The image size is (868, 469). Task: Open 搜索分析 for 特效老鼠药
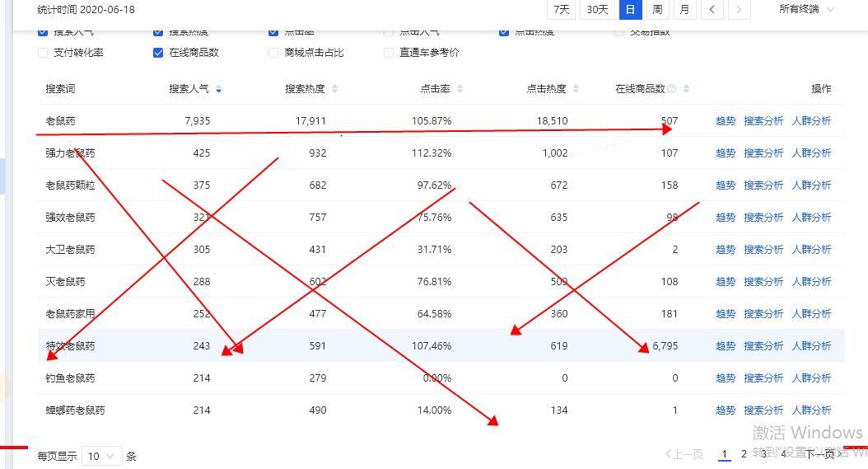click(763, 346)
